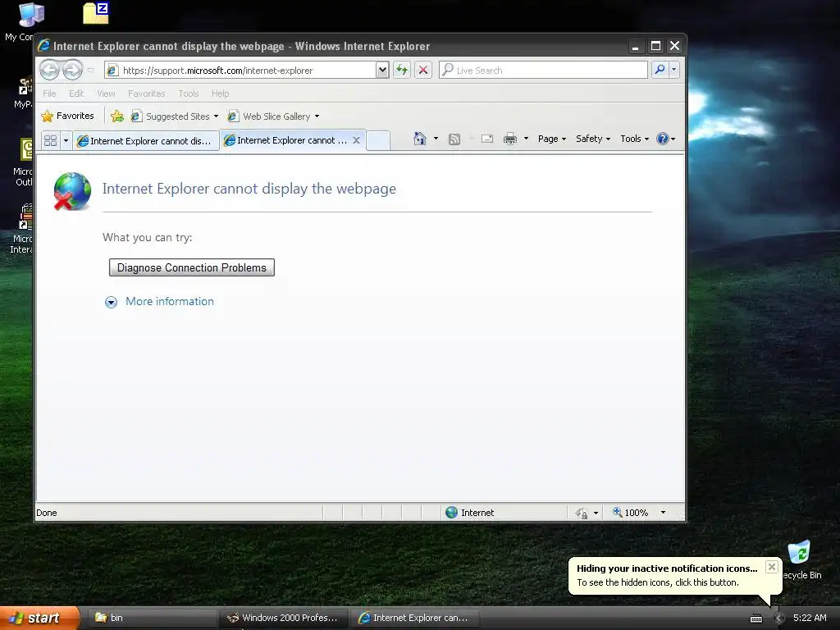Expand the tab list dropdown arrow
The height and width of the screenshot is (630, 840).
click(66, 140)
